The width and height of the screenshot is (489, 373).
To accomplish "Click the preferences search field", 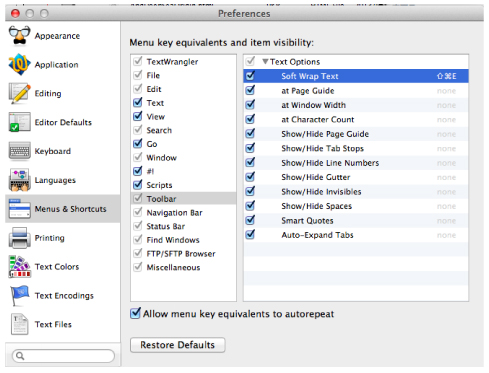I will click(63, 356).
